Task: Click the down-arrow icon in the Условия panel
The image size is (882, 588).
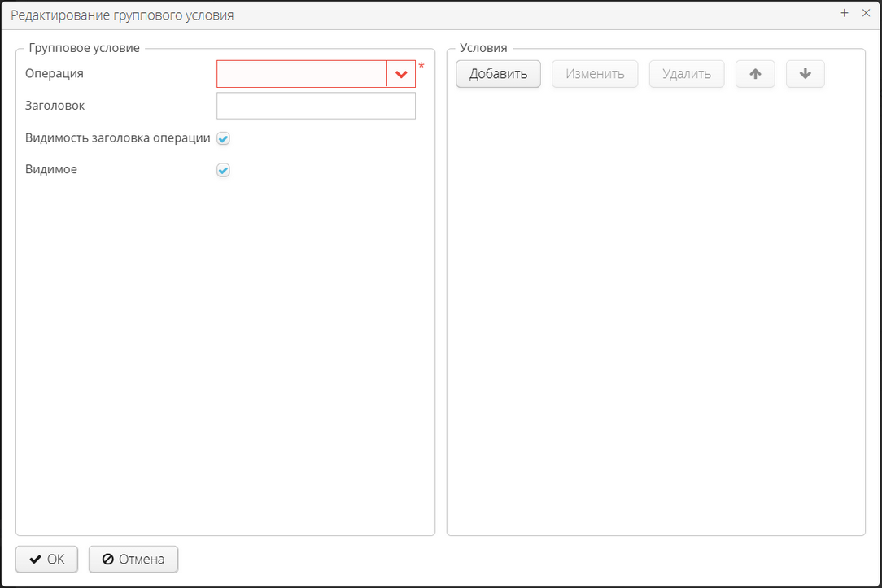Action: point(806,73)
